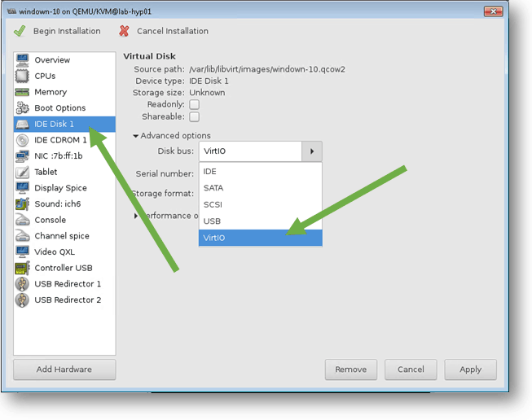Choose USB from the disk bus list
The image size is (532, 420).
tap(260, 221)
